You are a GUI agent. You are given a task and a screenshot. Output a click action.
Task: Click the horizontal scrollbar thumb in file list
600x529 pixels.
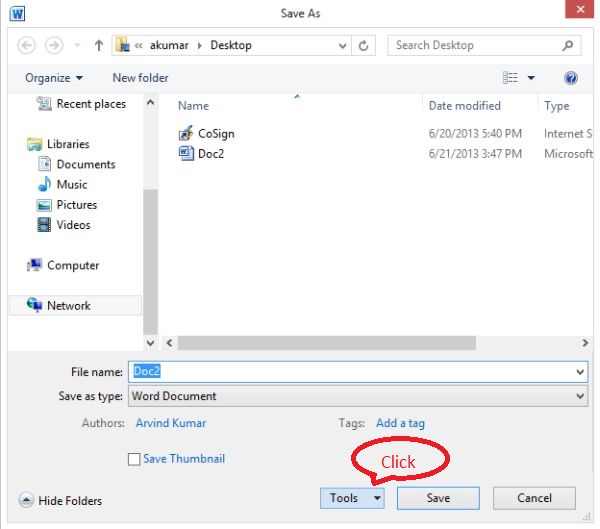pos(327,343)
